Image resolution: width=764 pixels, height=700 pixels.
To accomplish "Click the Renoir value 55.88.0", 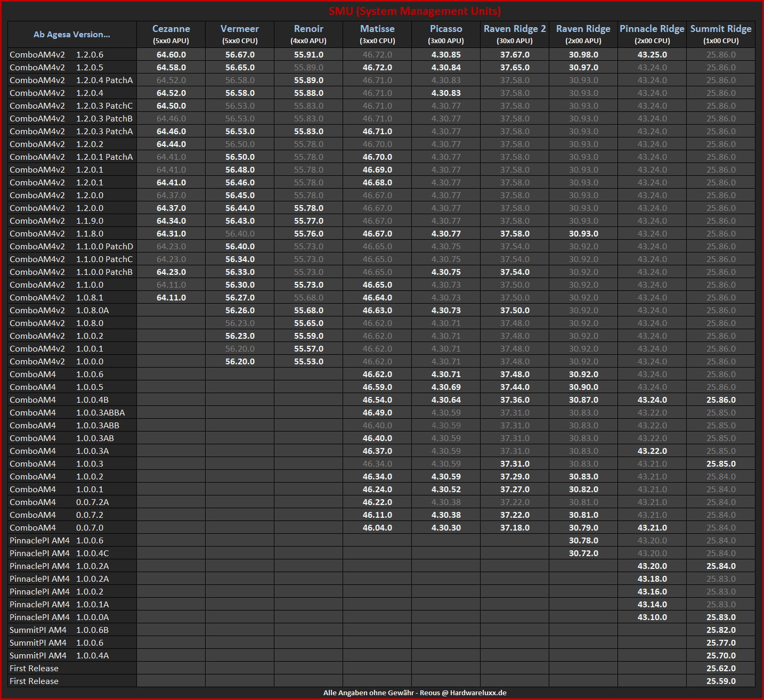I will point(308,93).
